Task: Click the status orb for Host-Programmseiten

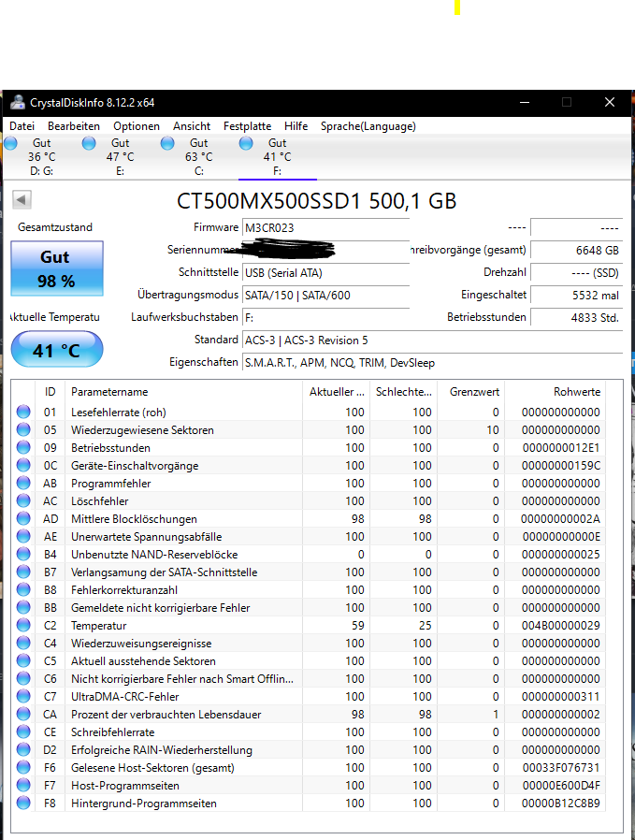Action: [23, 785]
